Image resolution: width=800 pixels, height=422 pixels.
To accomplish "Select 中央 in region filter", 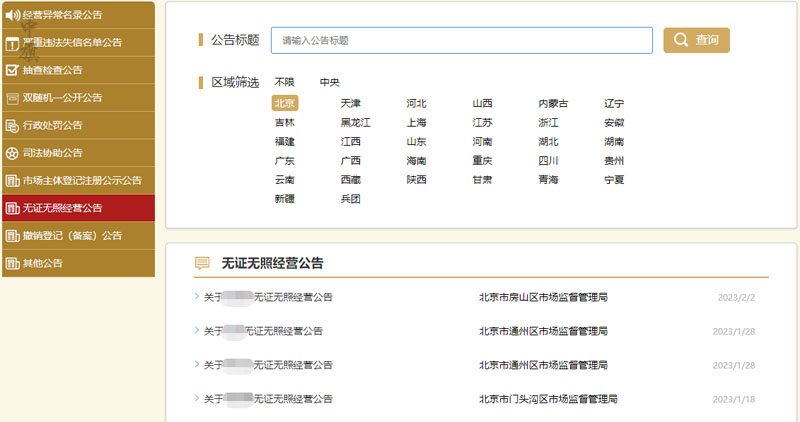I will (330, 82).
